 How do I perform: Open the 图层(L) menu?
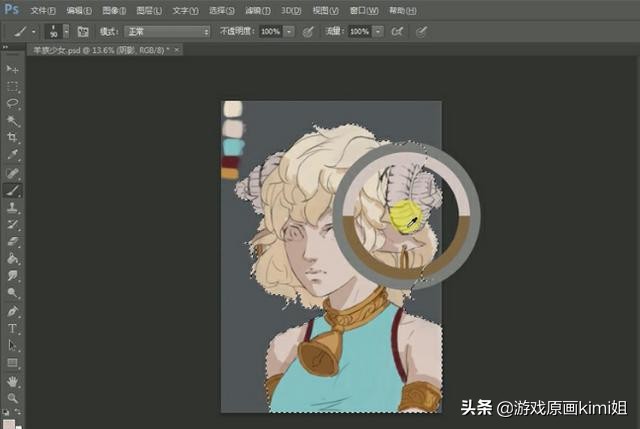click(x=149, y=11)
